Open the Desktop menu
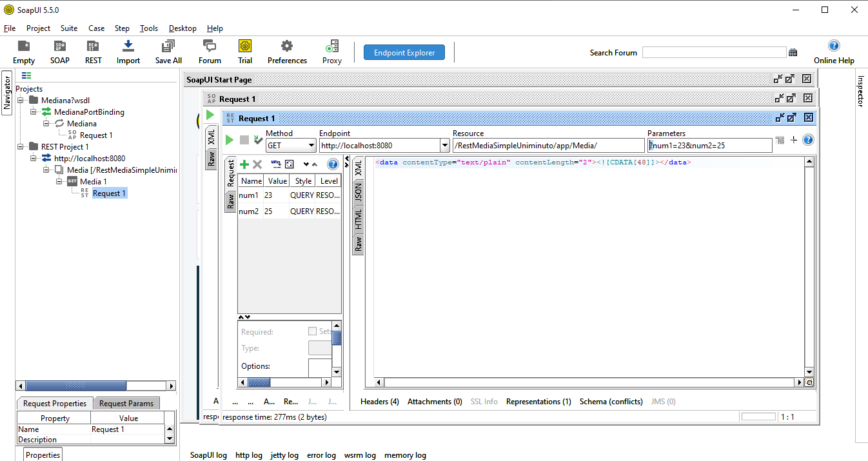 (182, 28)
